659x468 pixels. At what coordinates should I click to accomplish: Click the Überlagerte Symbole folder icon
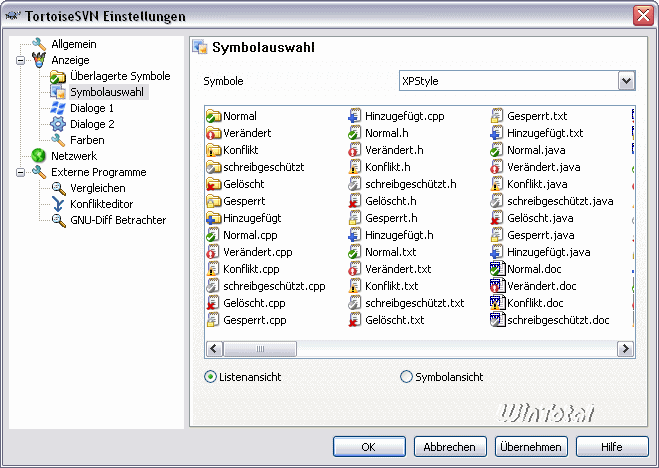click(58, 76)
